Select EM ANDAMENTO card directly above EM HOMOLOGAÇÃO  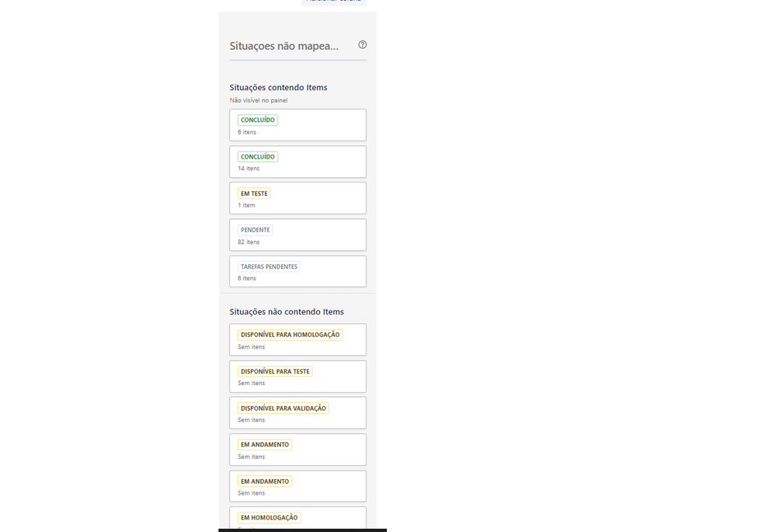(297, 486)
